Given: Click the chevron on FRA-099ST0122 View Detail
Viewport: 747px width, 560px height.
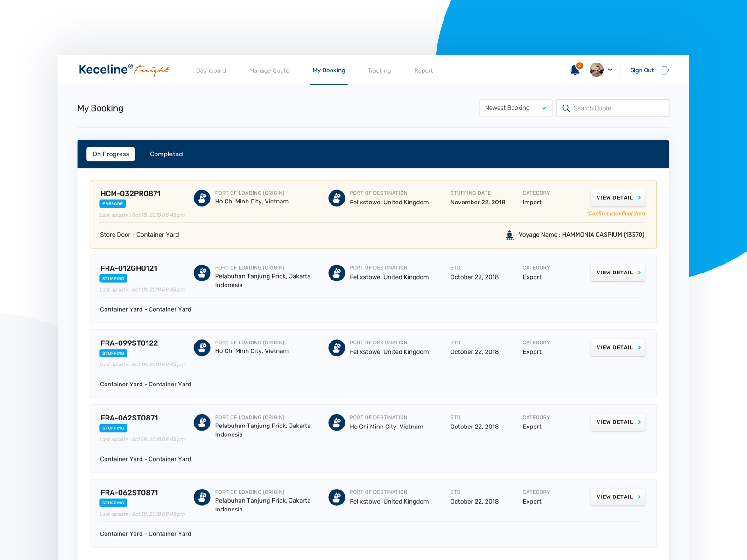Looking at the screenshot, I should click(x=640, y=347).
